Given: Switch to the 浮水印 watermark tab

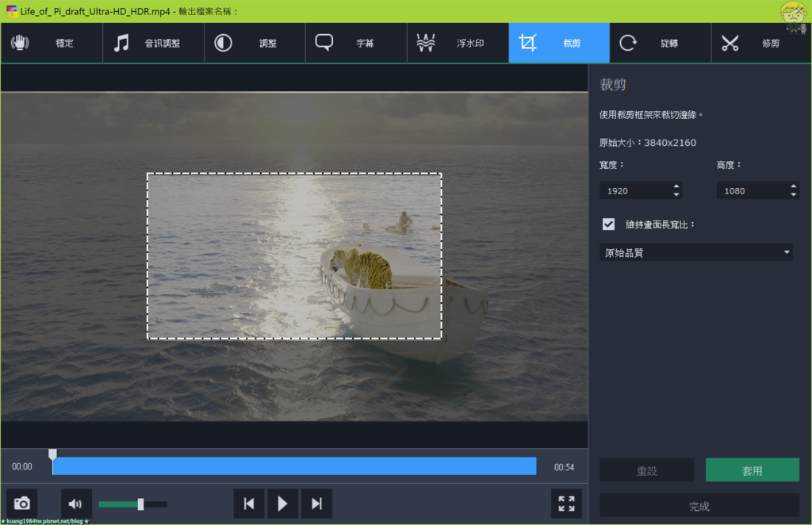Looking at the screenshot, I should (458, 43).
